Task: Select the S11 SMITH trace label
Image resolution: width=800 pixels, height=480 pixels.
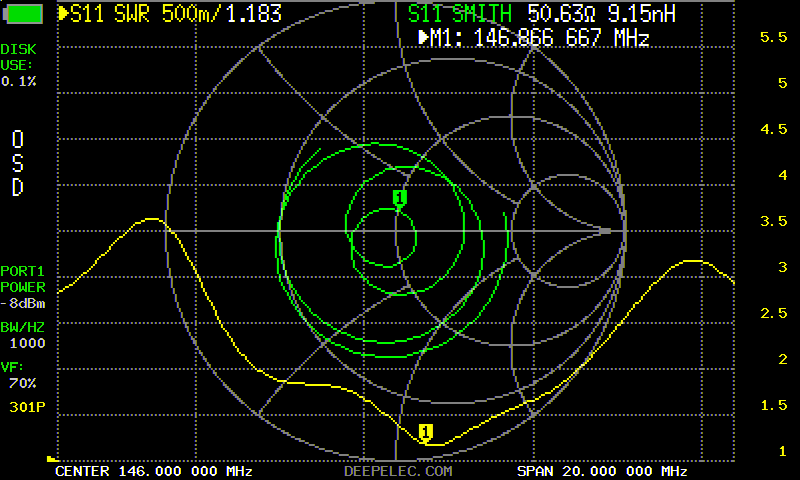Action: 460,14
